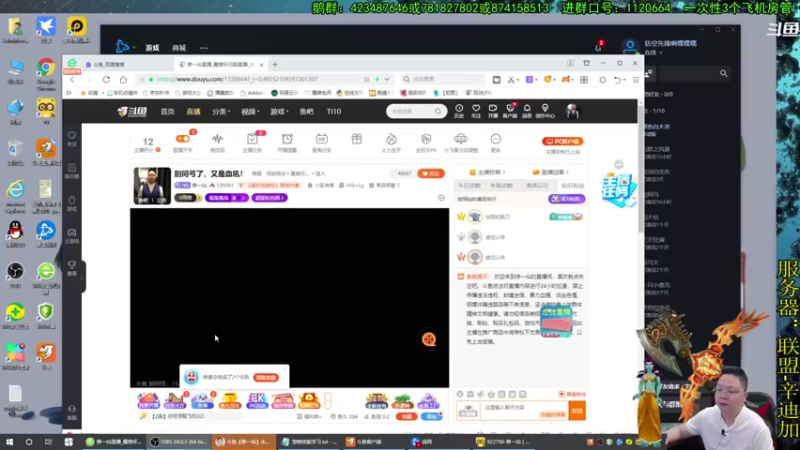800x450 pixels.
Task: Open the 主播投稿 link
Action: [x=487, y=172]
